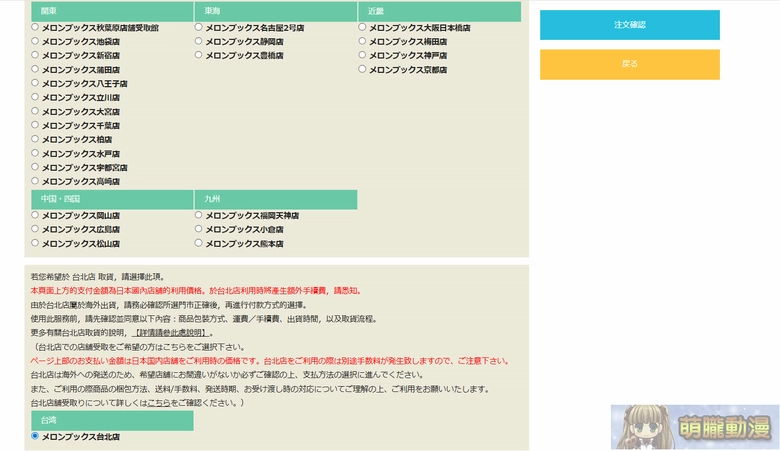
Task: Click the red Japanese notice starting ページ上部のお支払い金額
Action: (x=271, y=361)
